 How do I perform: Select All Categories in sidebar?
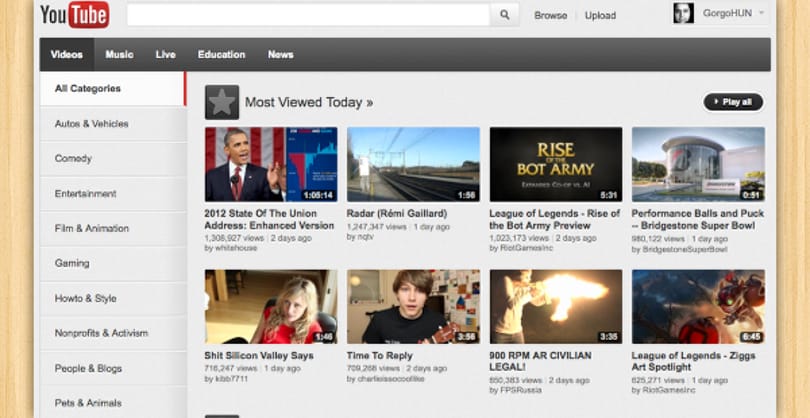[113, 88]
